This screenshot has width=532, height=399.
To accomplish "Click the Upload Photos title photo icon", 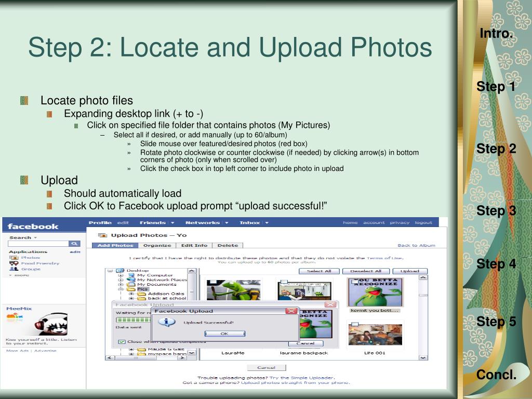I will coord(102,235).
